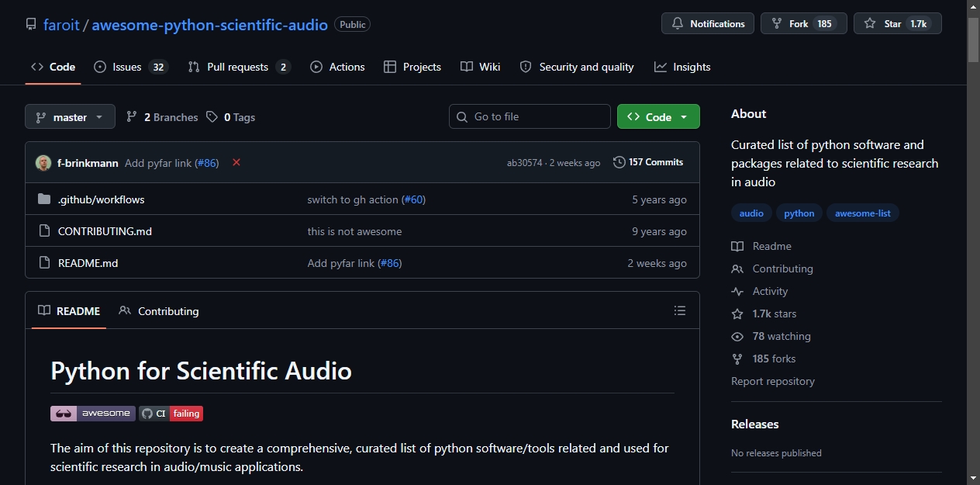View 78 watching link
This screenshot has height=485, width=980.
tap(771, 336)
